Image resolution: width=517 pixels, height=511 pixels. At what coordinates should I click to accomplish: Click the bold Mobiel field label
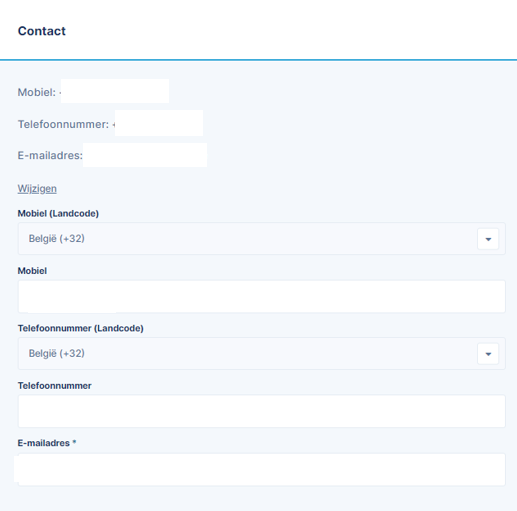pos(32,271)
